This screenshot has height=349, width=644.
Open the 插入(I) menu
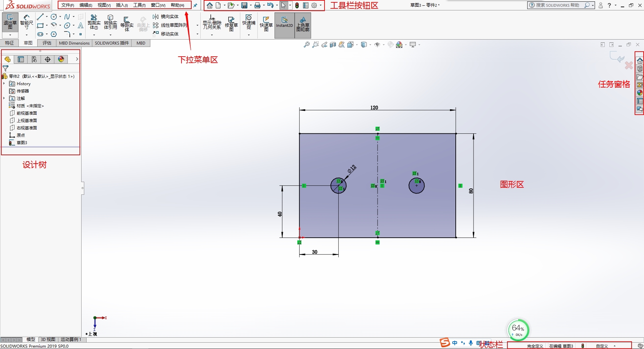pos(122,5)
